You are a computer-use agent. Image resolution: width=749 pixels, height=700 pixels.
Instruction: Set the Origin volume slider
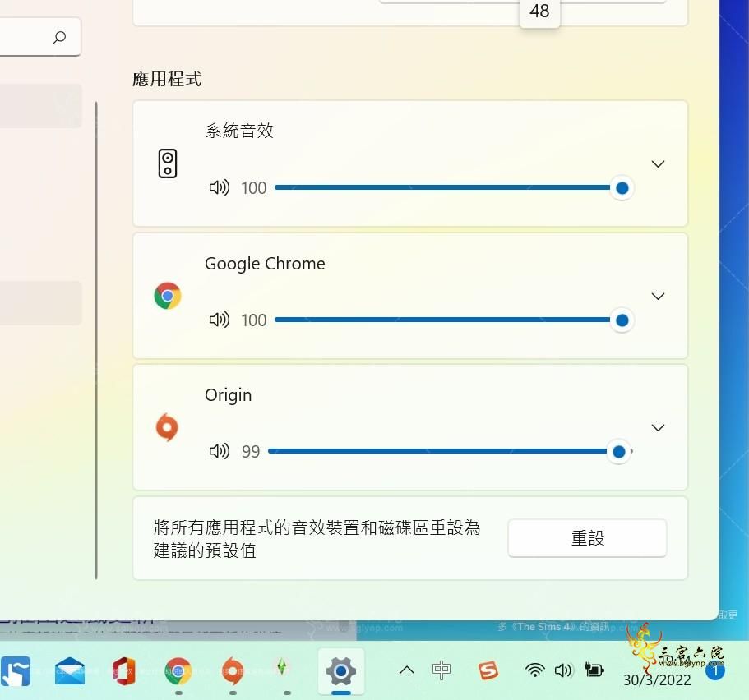451,451
